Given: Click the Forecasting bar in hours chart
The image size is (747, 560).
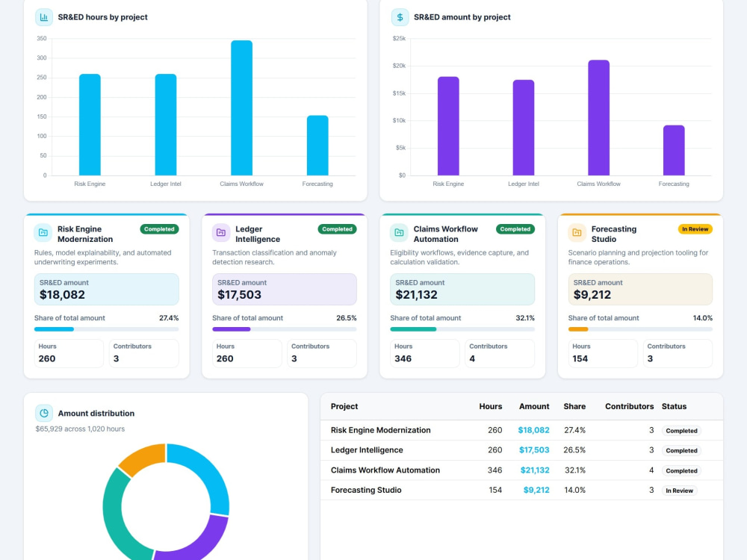Looking at the screenshot, I should tap(317, 146).
